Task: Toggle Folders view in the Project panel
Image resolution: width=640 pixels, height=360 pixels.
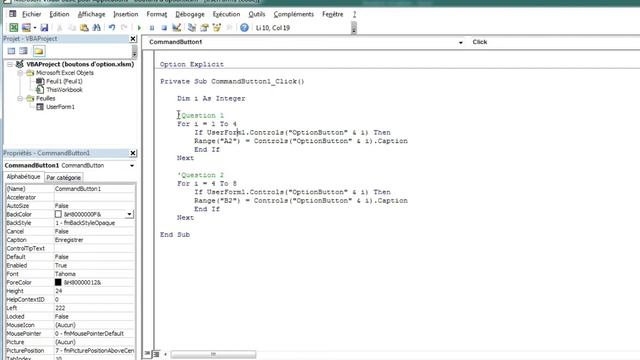Action: click(x=39, y=51)
